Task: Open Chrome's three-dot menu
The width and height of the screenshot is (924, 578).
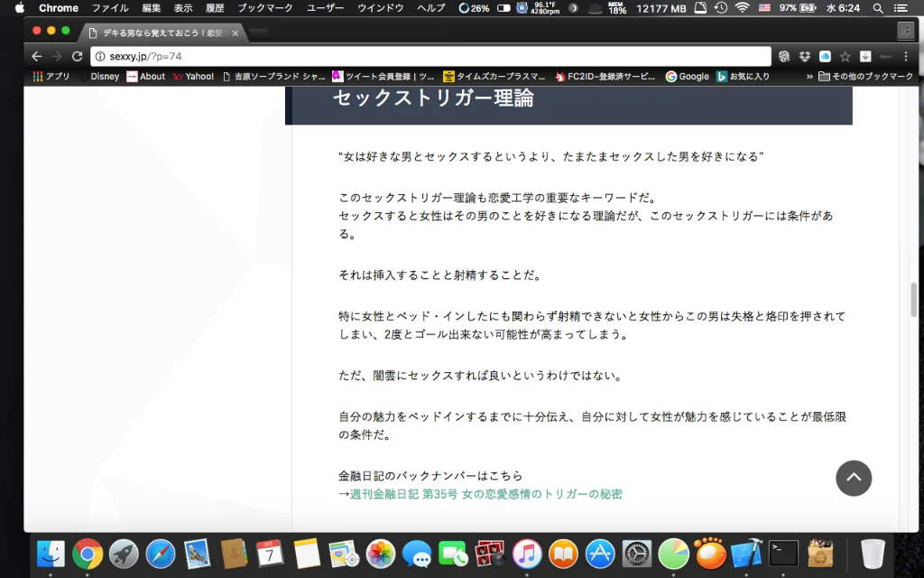Action: tap(905, 56)
